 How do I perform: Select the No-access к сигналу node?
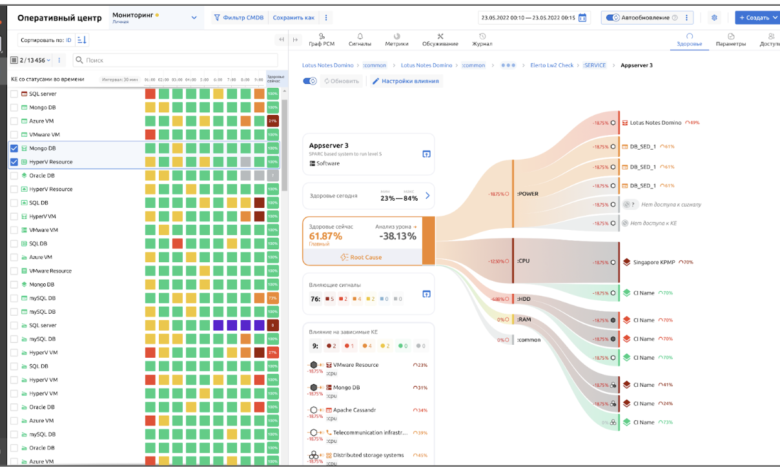[x=662, y=204]
